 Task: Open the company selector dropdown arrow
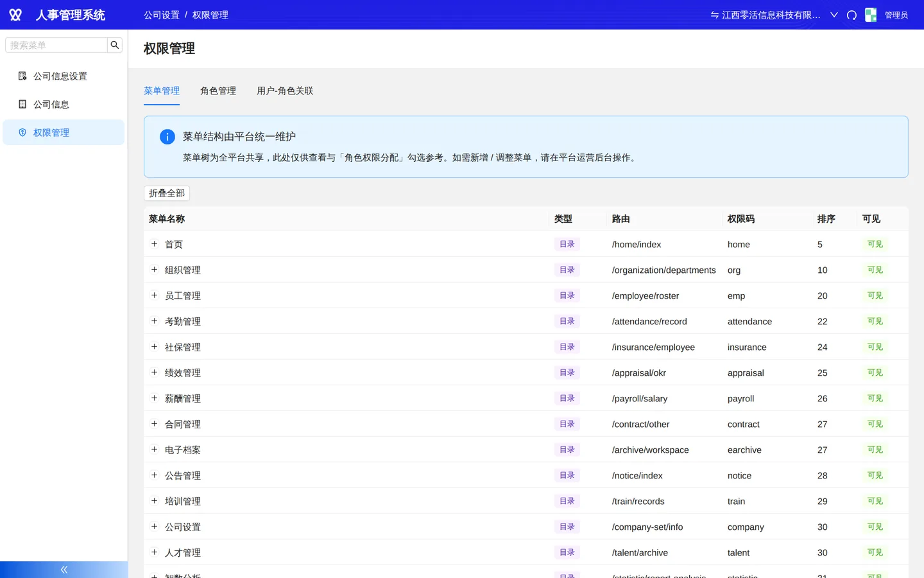pyautogui.click(x=834, y=15)
